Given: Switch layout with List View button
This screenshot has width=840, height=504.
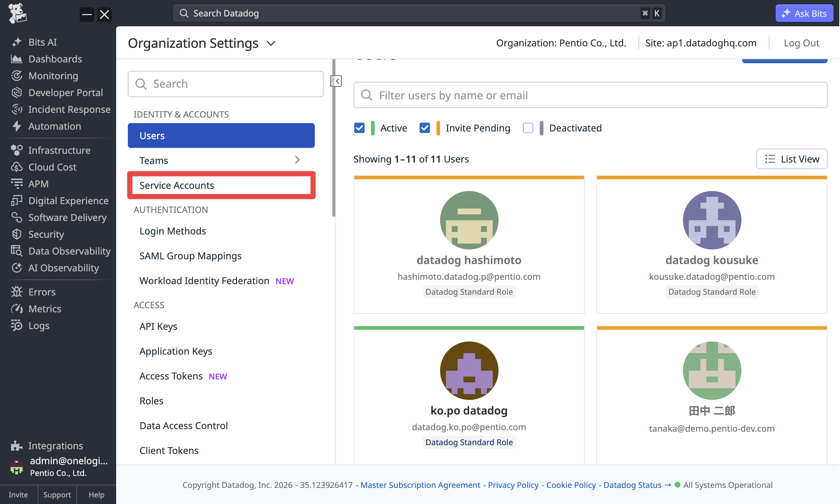Looking at the screenshot, I should [x=792, y=159].
